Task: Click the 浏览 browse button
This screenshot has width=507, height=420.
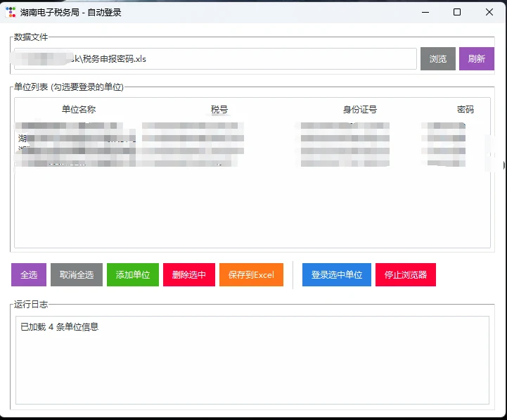Action: click(438, 58)
